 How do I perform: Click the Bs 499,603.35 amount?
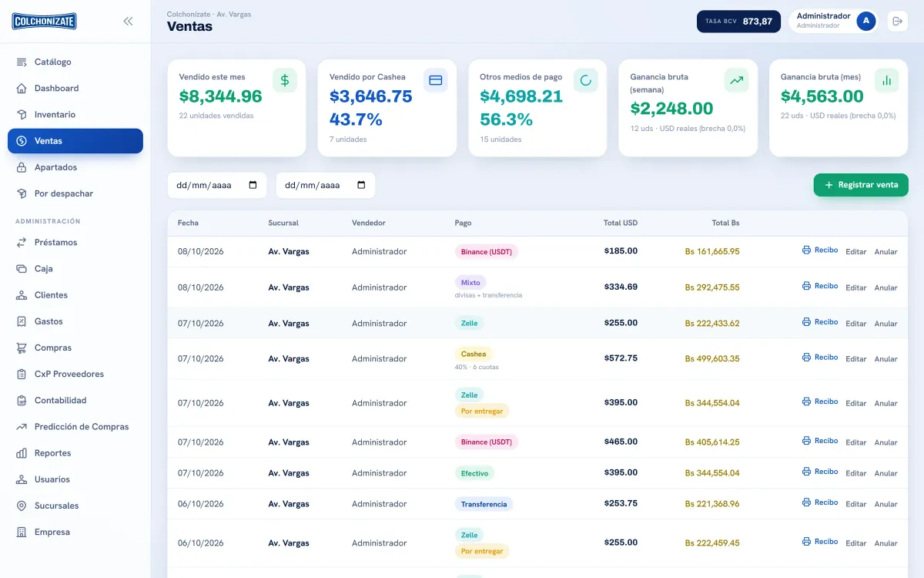point(712,359)
